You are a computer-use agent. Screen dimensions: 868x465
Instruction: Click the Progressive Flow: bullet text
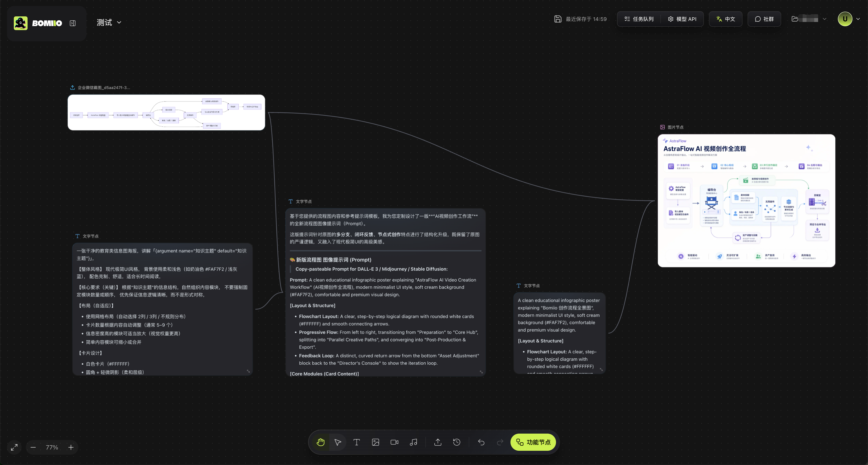pos(389,339)
